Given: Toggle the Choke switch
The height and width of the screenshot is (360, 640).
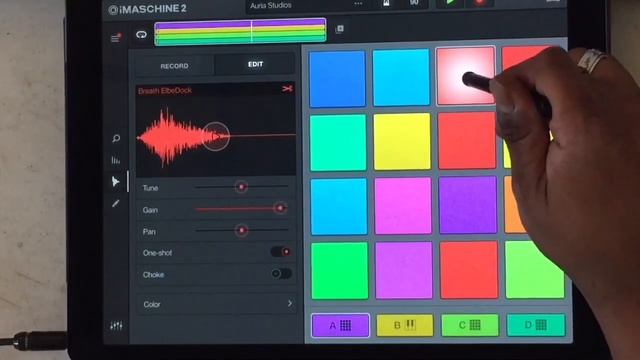Looking at the screenshot, I should 282,273.
